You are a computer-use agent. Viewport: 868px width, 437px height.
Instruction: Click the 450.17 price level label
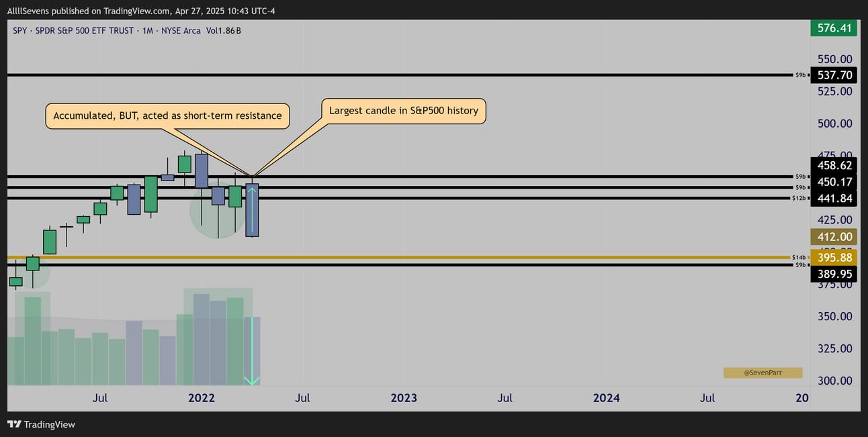[834, 182]
